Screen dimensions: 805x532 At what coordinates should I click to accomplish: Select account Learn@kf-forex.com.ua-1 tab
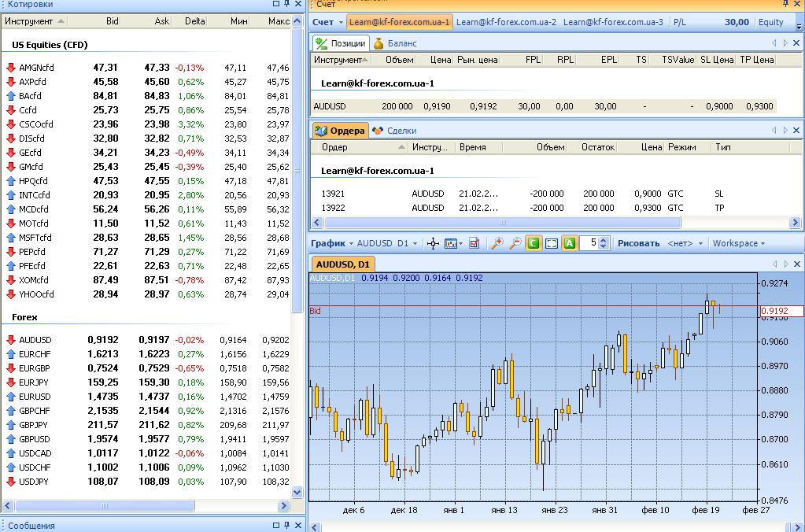pos(400,22)
